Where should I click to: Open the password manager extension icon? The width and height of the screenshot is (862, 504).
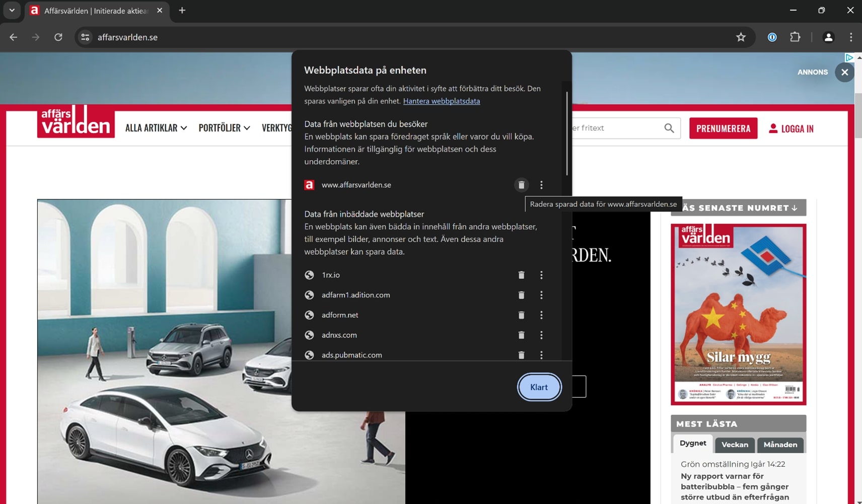pyautogui.click(x=772, y=37)
